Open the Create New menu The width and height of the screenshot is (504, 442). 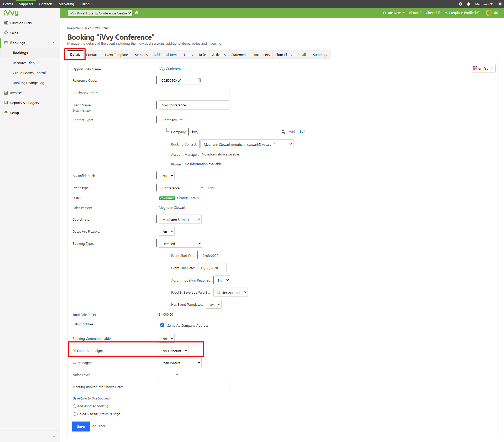(x=393, y=13)
